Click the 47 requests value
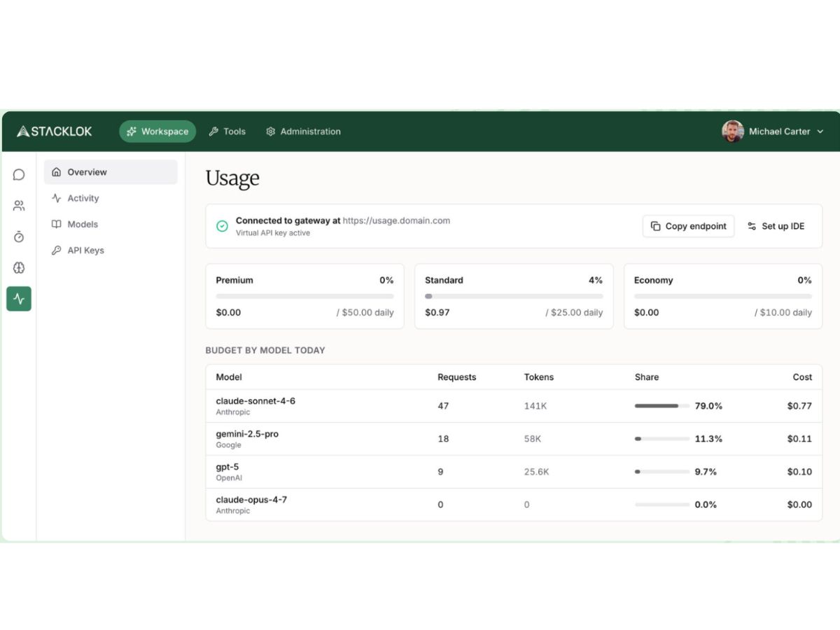Viewport: 840px width, 630px height. 443,406
